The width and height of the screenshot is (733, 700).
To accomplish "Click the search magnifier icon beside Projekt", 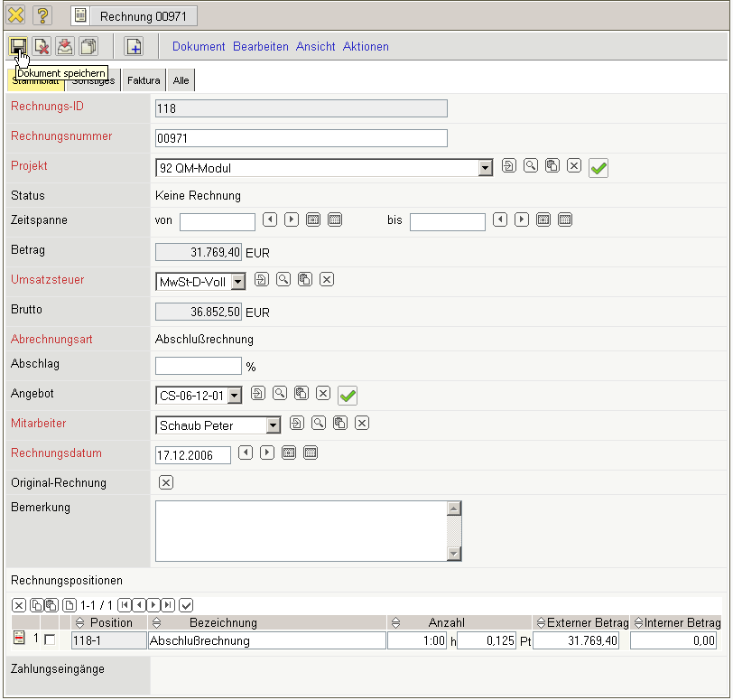I will coord(531,166).
